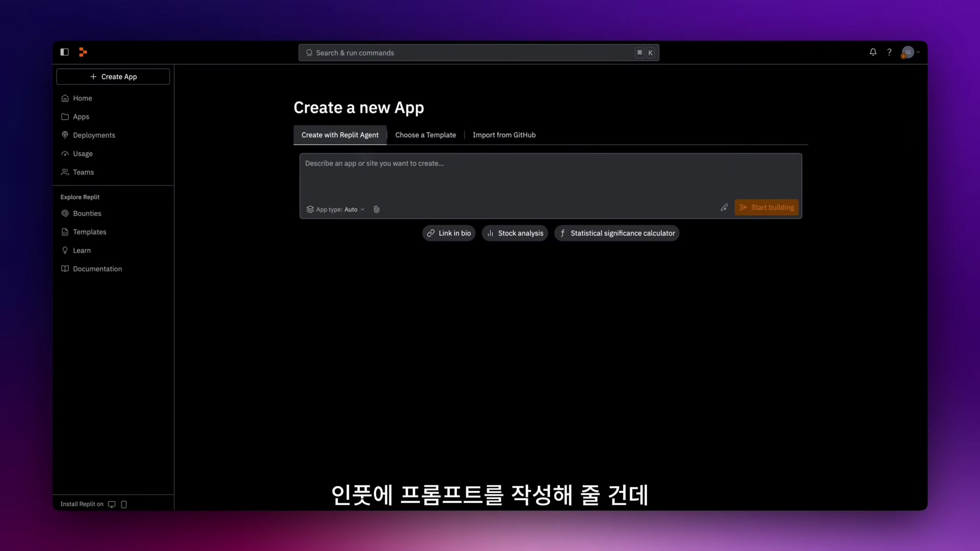This screenshot has width=980, height=551.
Task: Click the Explore Replit heading
Action: [80, 197]
